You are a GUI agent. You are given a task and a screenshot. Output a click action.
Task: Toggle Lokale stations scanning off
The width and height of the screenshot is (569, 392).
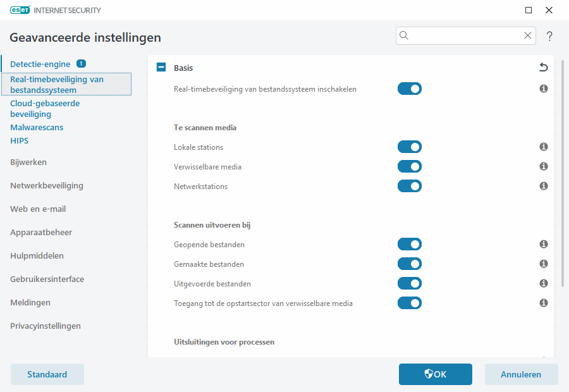tap(409, 147)
